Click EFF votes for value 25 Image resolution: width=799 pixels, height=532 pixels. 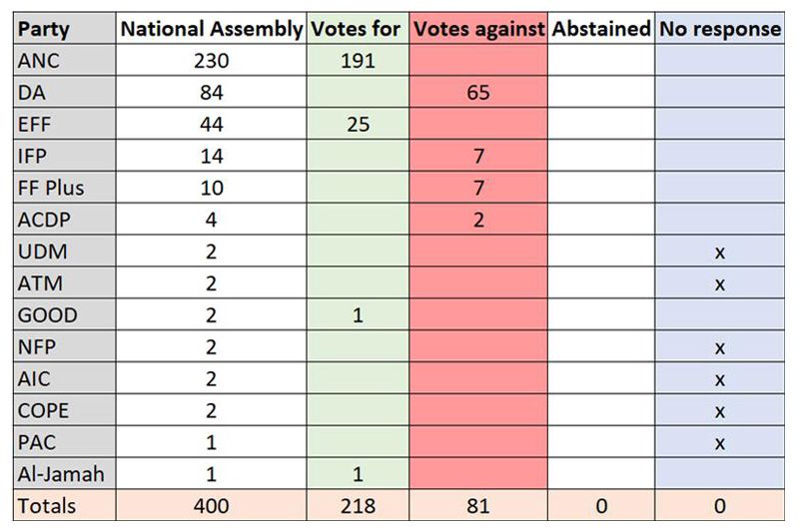coord(357,125)
